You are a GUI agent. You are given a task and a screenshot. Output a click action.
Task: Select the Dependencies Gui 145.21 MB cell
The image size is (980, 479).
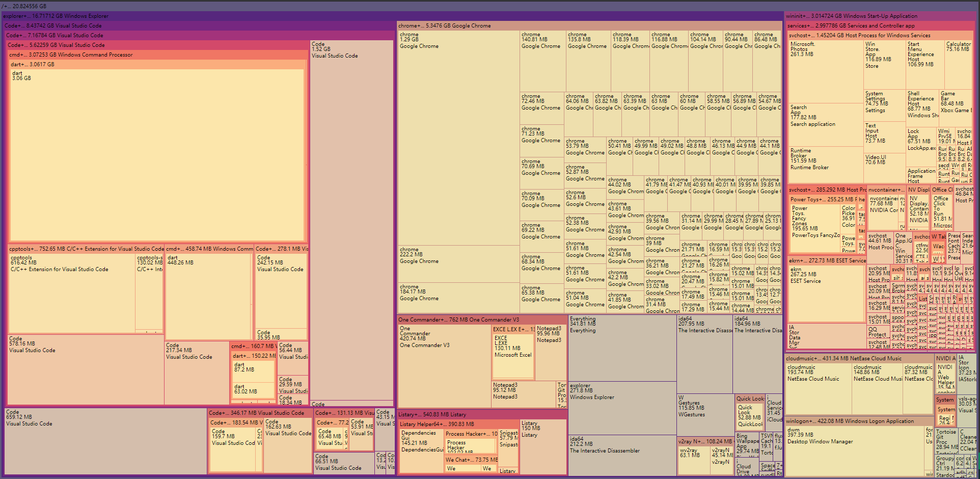[421, 450]
